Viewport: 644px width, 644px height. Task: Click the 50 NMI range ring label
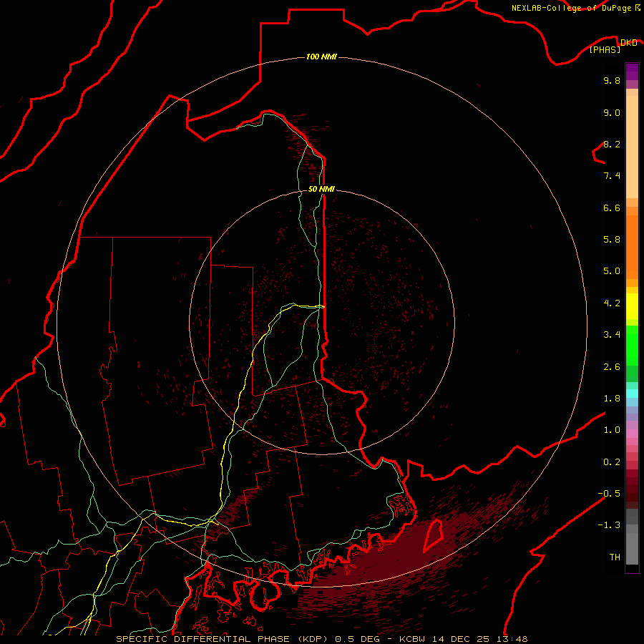[x=321, y=189]
